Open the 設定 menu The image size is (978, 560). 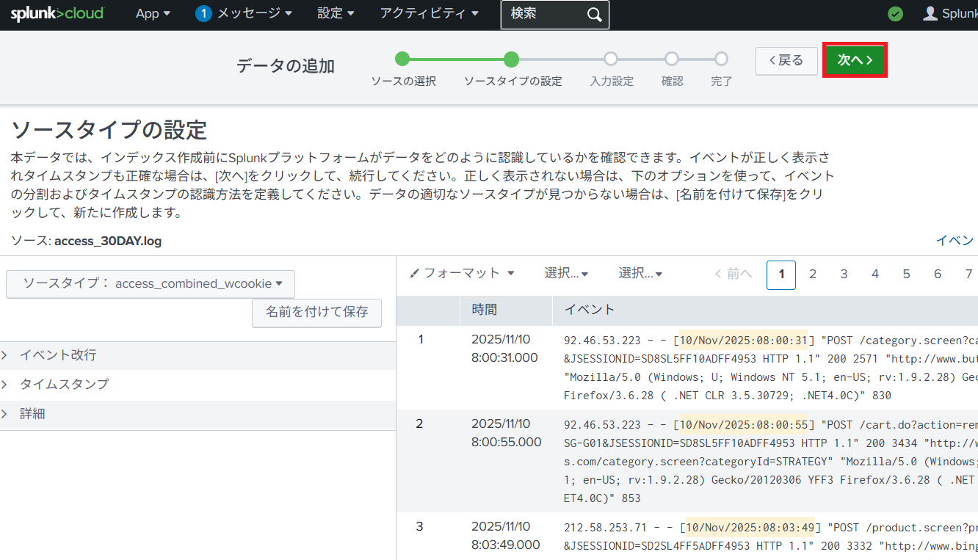click(336, 14)
